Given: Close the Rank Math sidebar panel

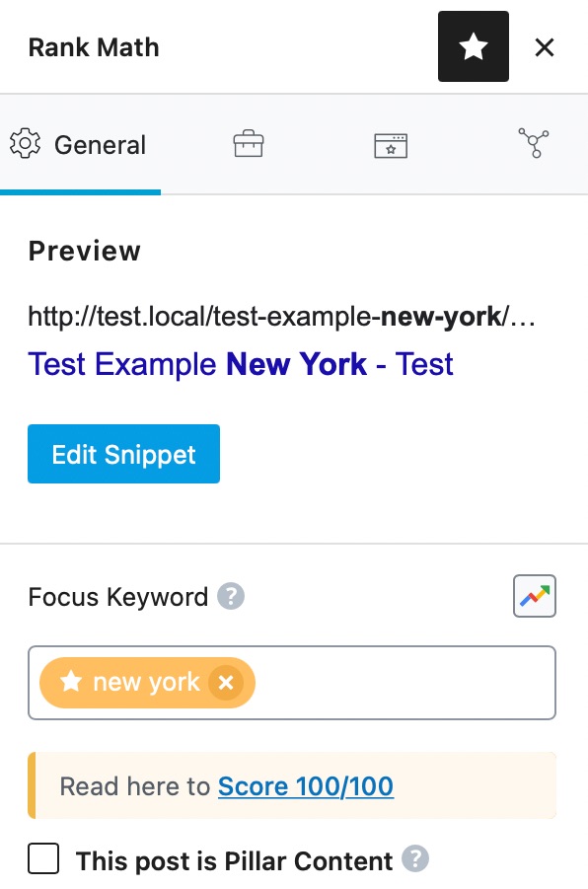Looking at the screenshot, I should click(x=545, y=47).
